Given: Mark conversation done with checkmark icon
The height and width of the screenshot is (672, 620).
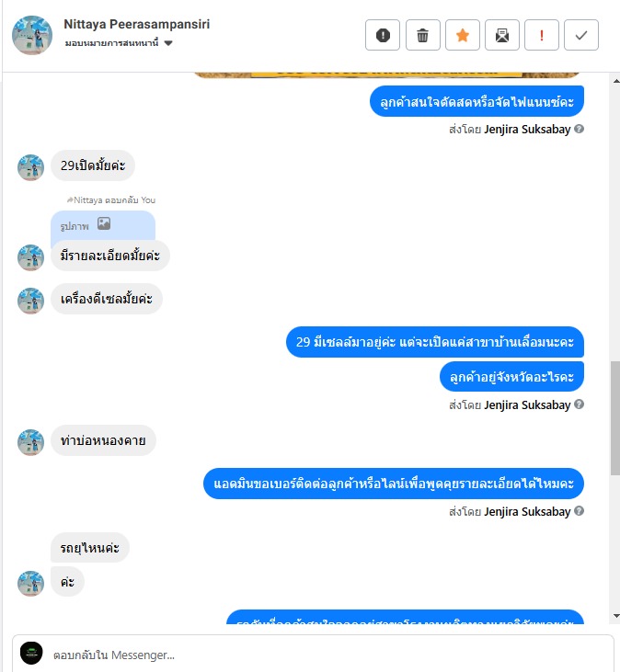Looking at the screenshot, I should [x=581, y=35].
